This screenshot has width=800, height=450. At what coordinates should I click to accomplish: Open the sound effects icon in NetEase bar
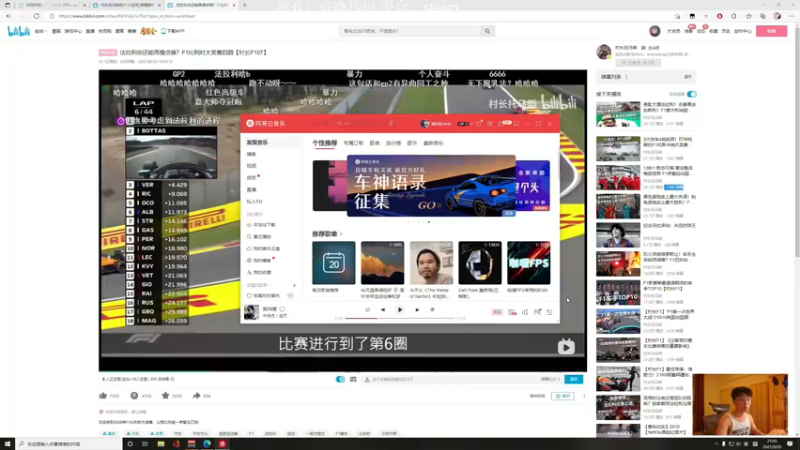click(x=512, y=312)
